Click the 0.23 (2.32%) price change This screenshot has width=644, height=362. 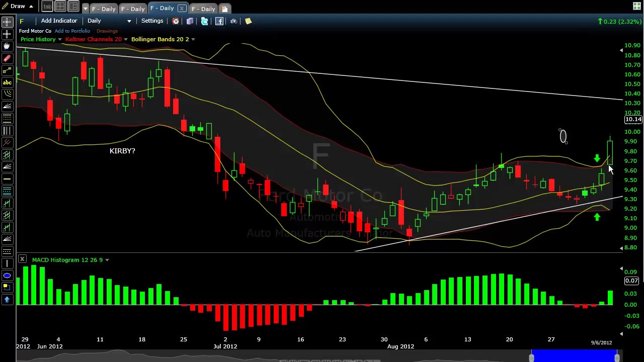tap(620, 21)
